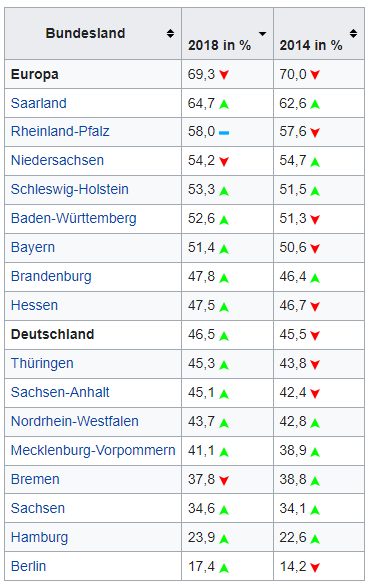Open the Saarland link
This screenshot has width=375, height=584.
point(39,103)
